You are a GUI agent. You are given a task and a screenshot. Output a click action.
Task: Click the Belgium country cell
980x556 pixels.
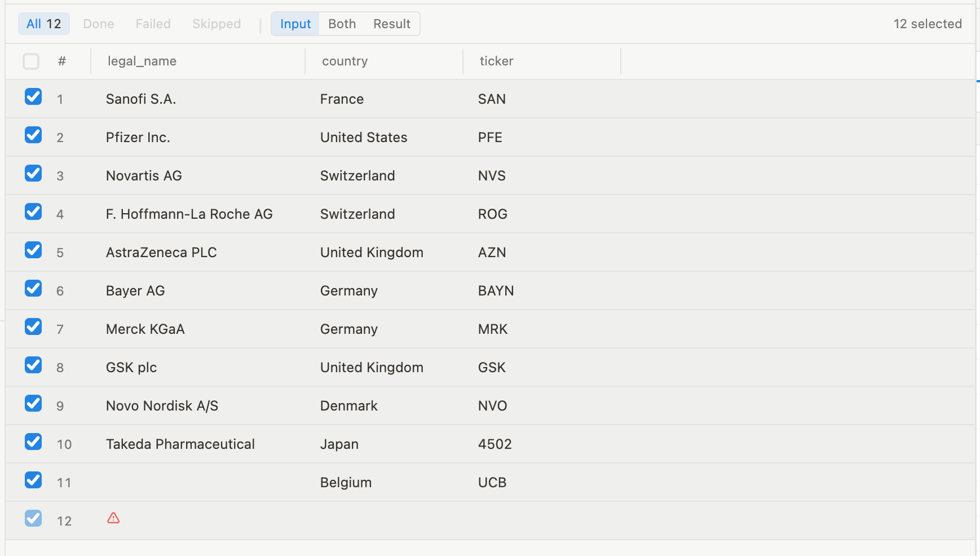tap(346, 483)
